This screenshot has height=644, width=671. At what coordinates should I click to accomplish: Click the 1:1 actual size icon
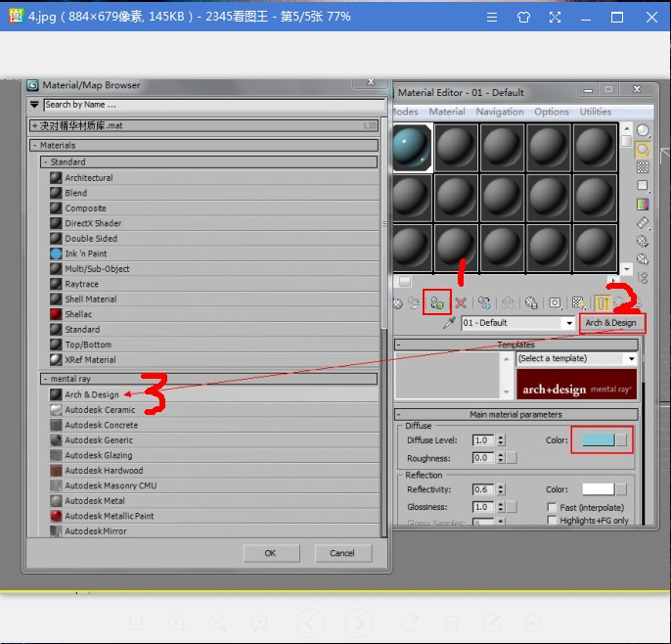tap(136, 623)
